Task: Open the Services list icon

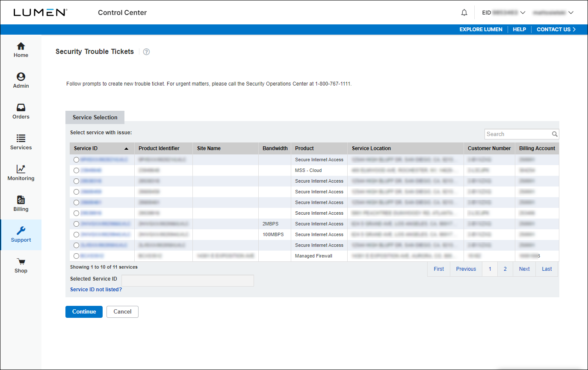Action: click(x=21, y=138)
